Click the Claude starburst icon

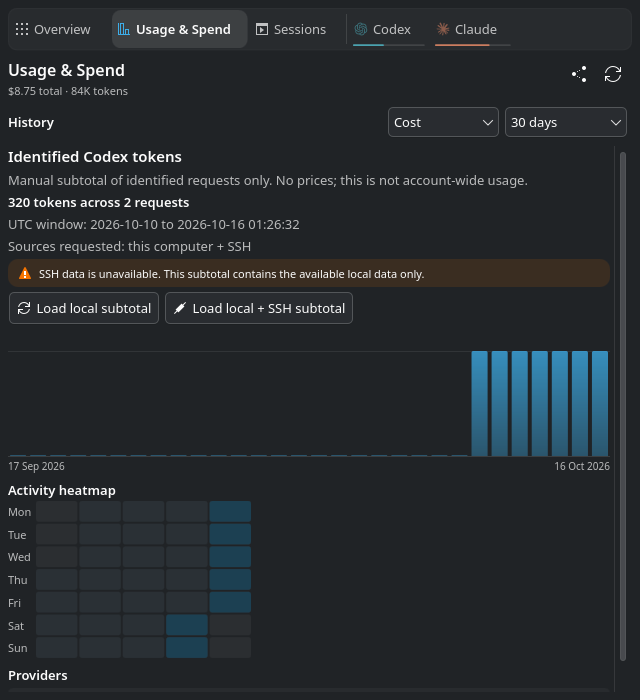(443, 29)
